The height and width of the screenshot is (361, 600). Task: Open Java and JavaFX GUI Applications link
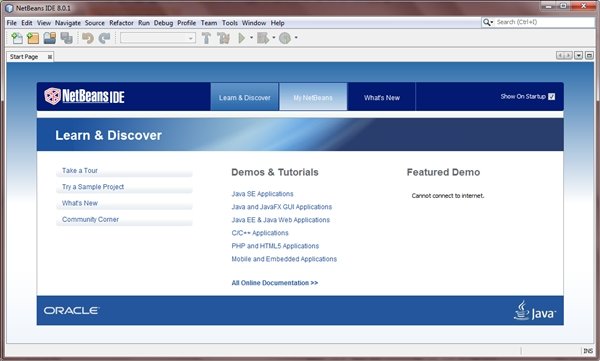(282, 207)
